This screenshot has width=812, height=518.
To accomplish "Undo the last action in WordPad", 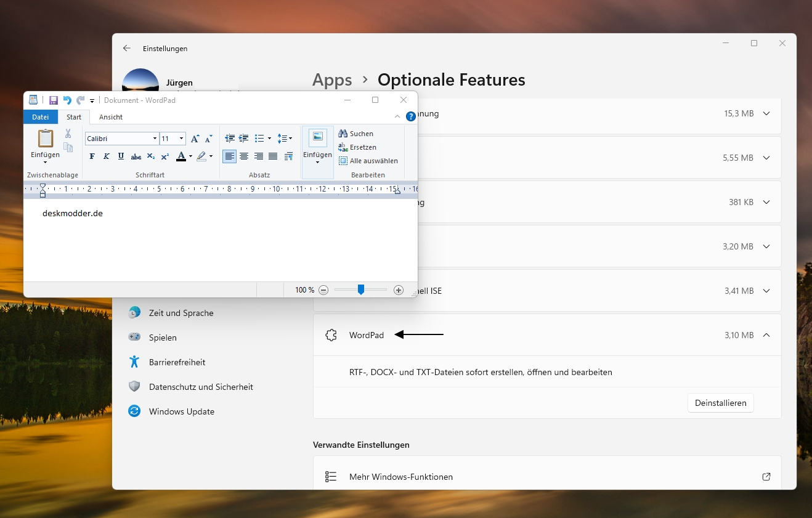I will (67, 100).
